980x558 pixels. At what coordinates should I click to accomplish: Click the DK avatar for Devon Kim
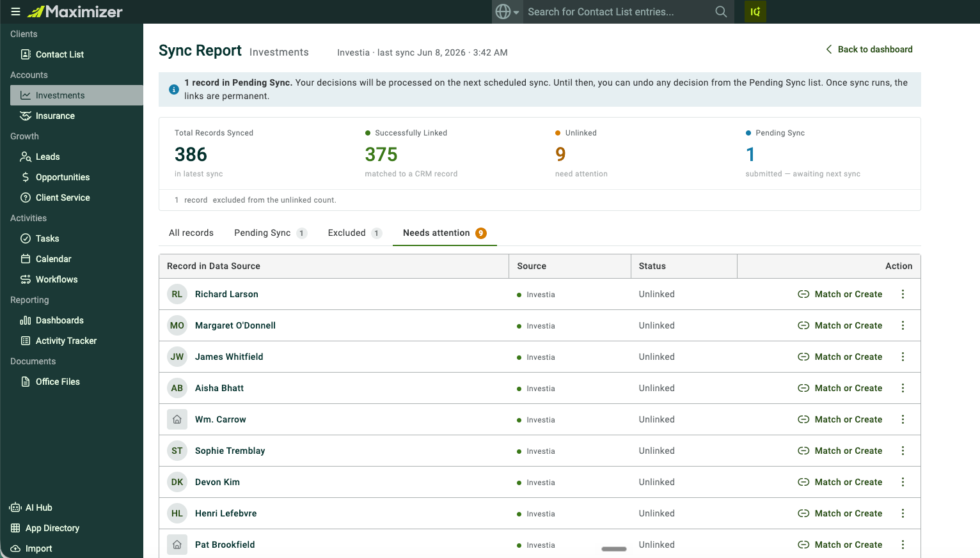[177, 482]
